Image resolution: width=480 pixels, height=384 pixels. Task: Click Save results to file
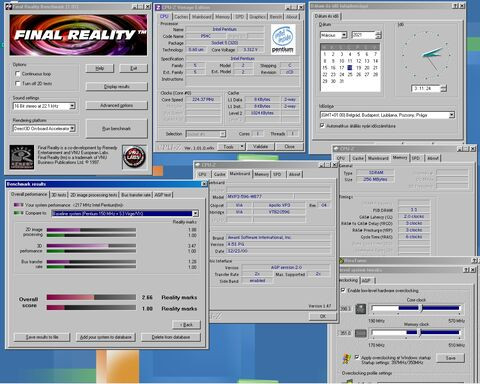pos(42,337)
